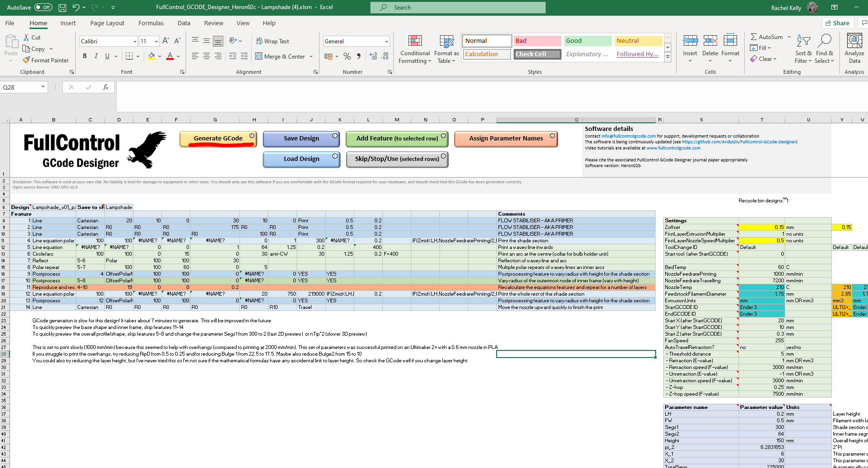Decrease font size with the small A icon
This screenshot has width=868, height=468.
pyautogui.click(x=177, y=41)
